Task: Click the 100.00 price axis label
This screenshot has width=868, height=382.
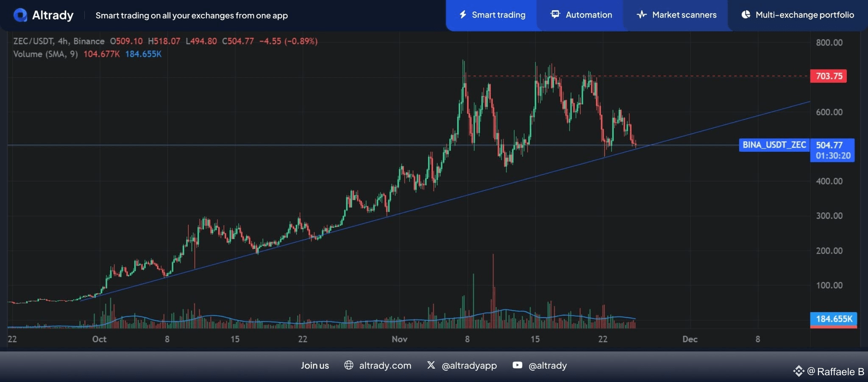Action: 829,285
